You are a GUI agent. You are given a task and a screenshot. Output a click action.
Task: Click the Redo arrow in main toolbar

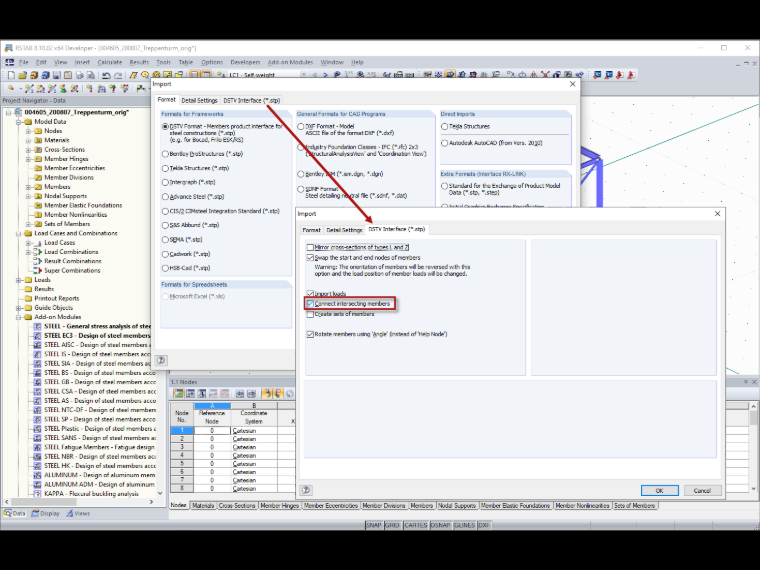tap(117, 75)
